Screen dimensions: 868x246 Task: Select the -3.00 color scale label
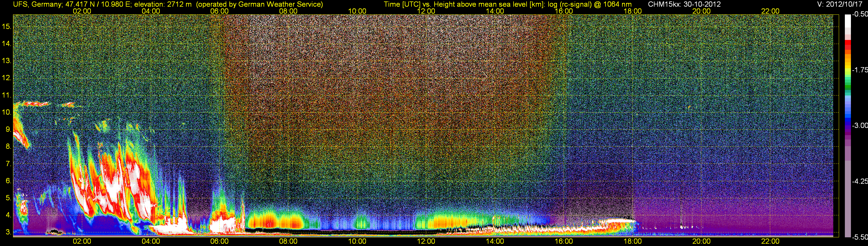pyautogui.click(x=860, y=125)
